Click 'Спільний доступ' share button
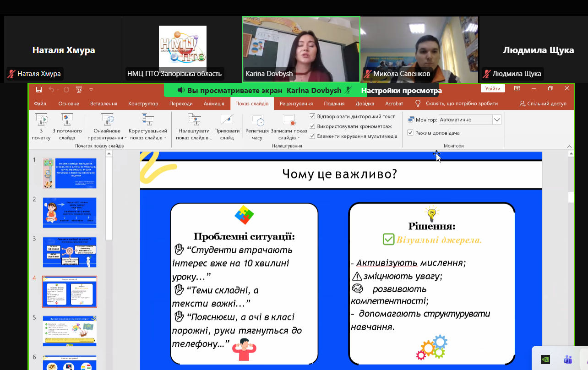Viewport: 588px width, 370px height. pyautogui.click(x=543, y=103)
